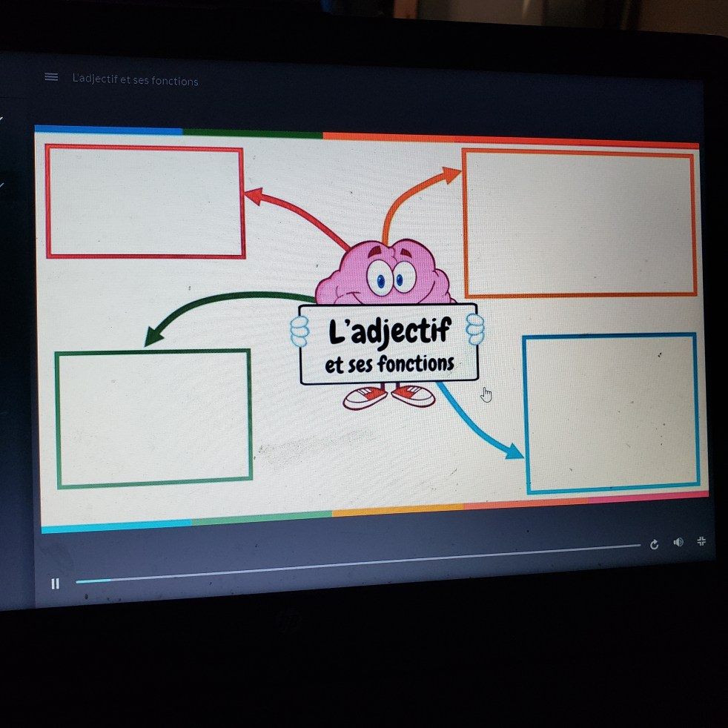728x728 pixels.
Task: Click the bold 'L'adjectif' text on the sign
Action: [x=389, y=331]
